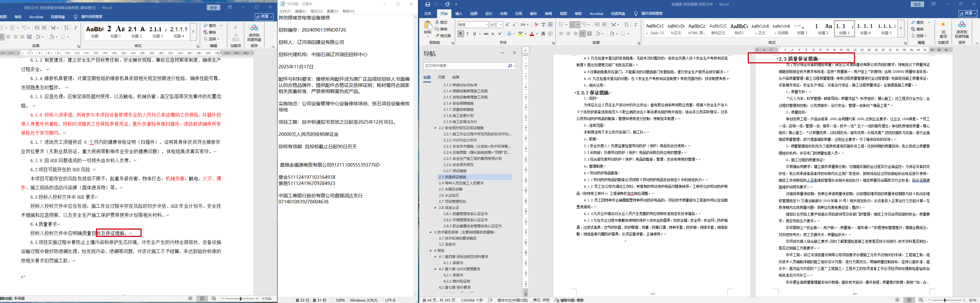The width and height of the screenshot is (980, 303).
Task: Click the Save icon in the 投标文件 Word title bar
Action: point(427,4)
